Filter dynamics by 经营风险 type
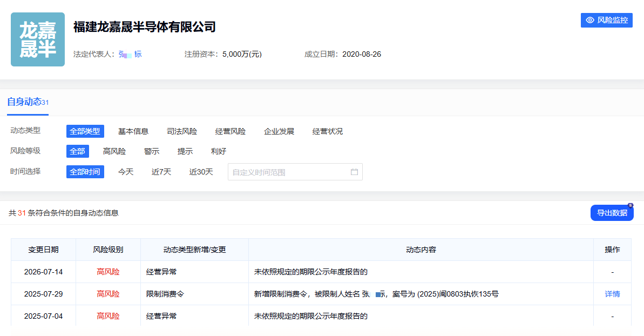 [231, 131]
